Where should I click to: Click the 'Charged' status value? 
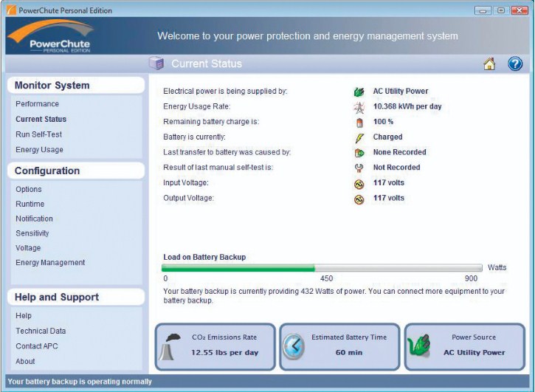click(x=387, y=137)
